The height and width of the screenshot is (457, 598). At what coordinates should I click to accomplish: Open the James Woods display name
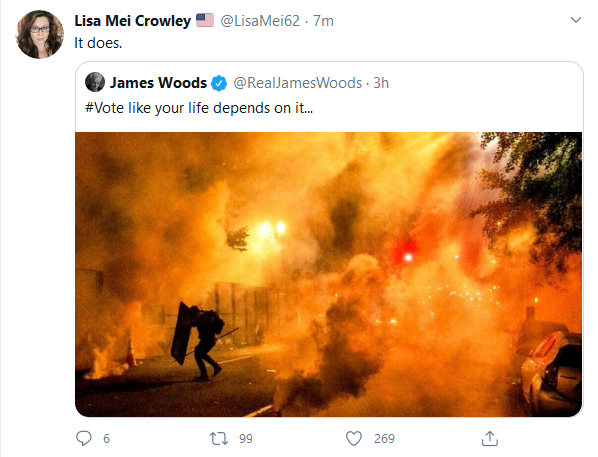click(158, 83)
